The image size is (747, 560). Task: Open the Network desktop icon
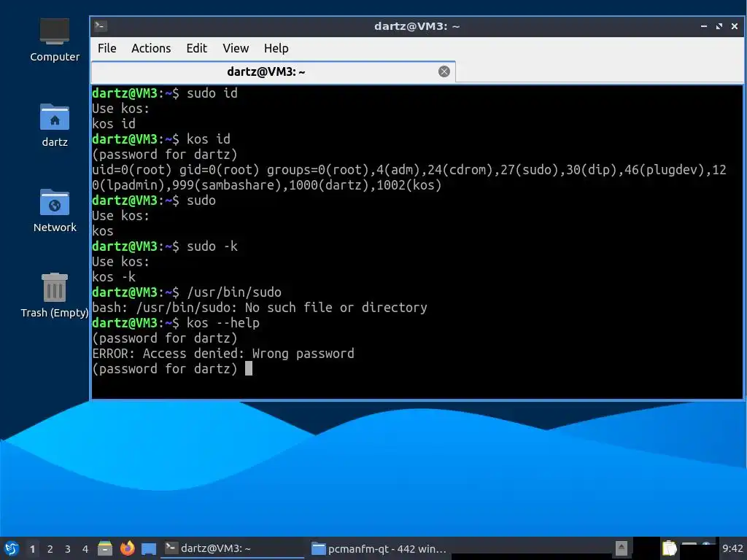click(54, 211)
